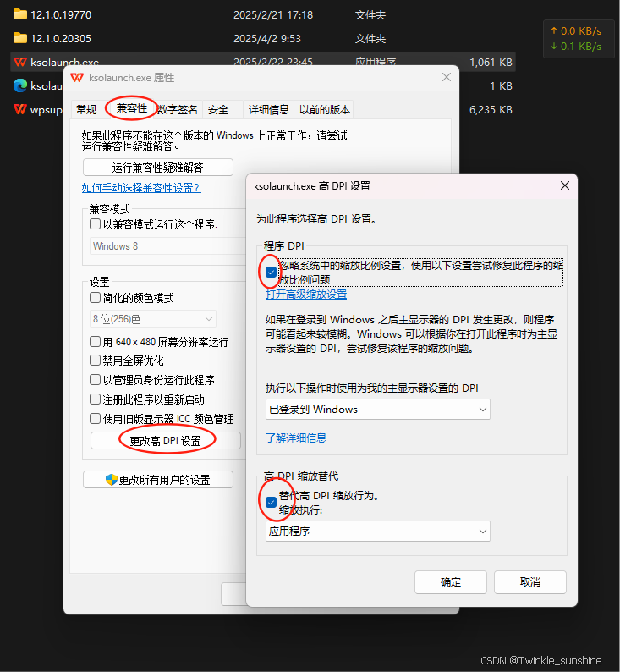The image size is (620, 672).
Task: Switch to the 兼容性 tab
Action: (x=132, y=108)
